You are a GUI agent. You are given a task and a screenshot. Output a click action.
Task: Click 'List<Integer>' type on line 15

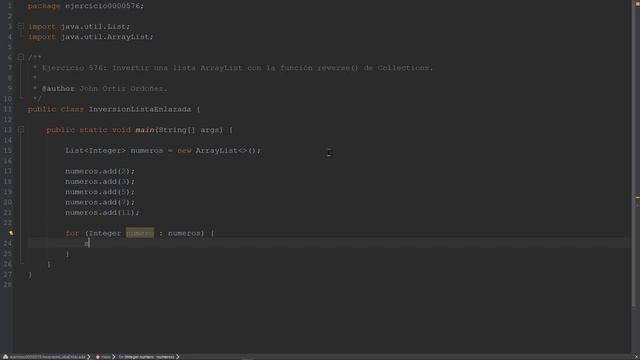click(x=96, y=151)
